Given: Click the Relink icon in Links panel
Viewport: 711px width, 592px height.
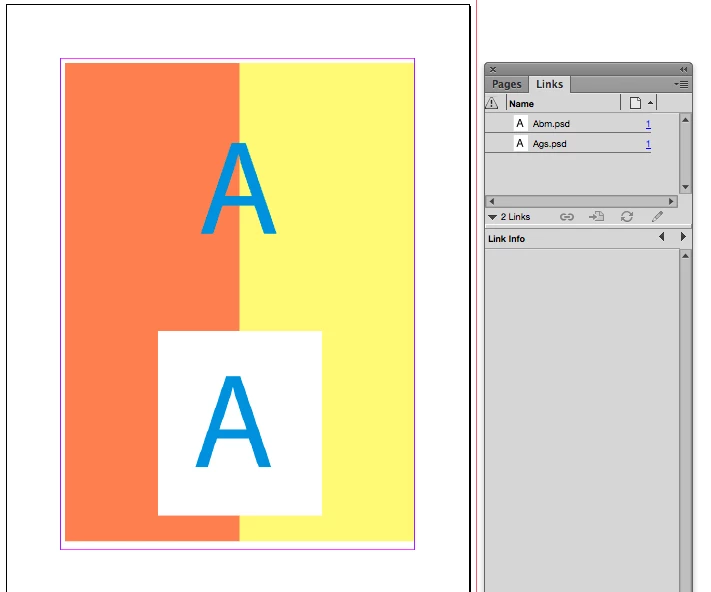Looking at the screenshot, I should (566, 217).
